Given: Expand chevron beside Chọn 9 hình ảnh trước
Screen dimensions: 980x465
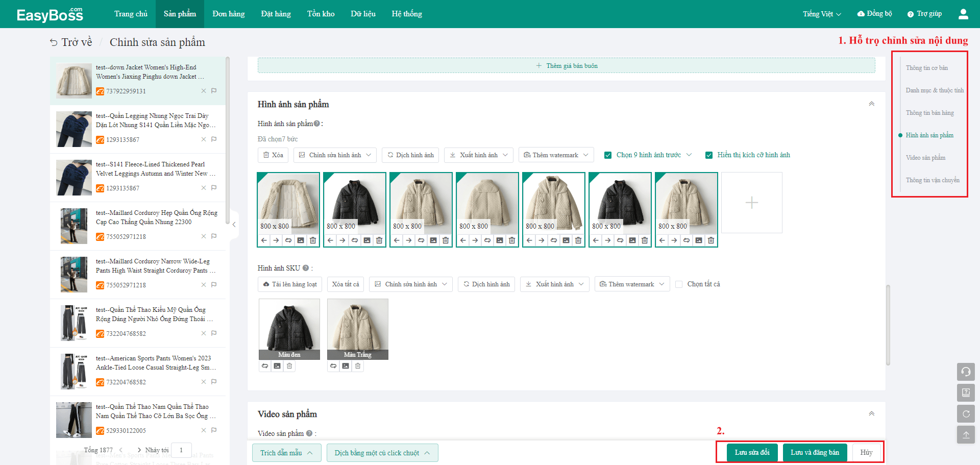Looking at the screenshot, I should (x=689, y=155).
